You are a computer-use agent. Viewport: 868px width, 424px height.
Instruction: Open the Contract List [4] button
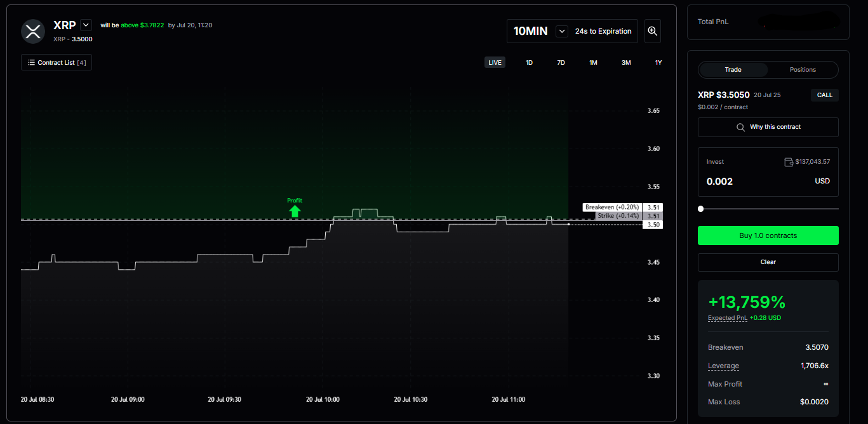pyautogui.click(x=57, y=62)
